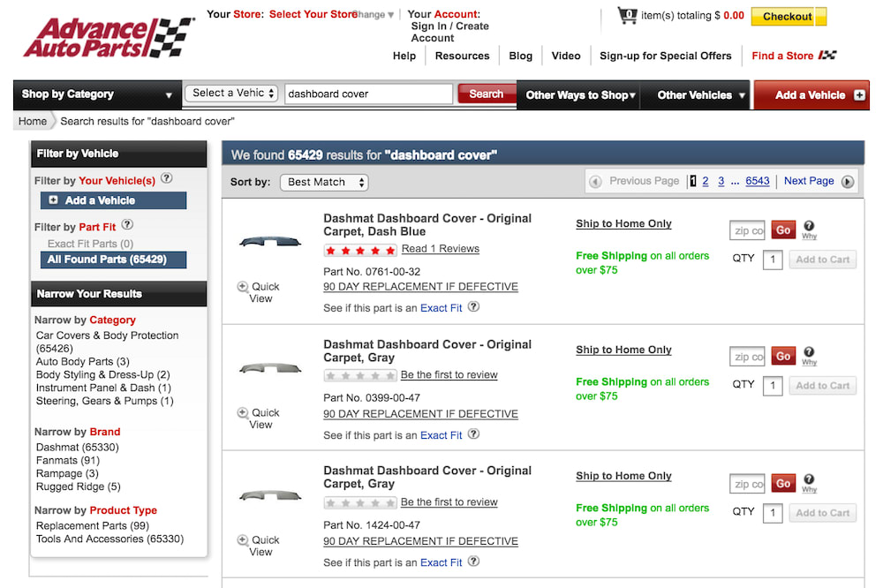This screenshot has width=883, height=588.
Task: Open the Blog menu item
Action: [x=520, y=56]
